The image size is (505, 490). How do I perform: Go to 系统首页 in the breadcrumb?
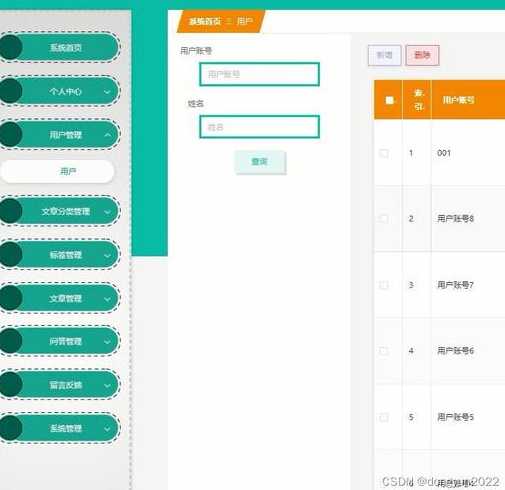tap(205, 22)
